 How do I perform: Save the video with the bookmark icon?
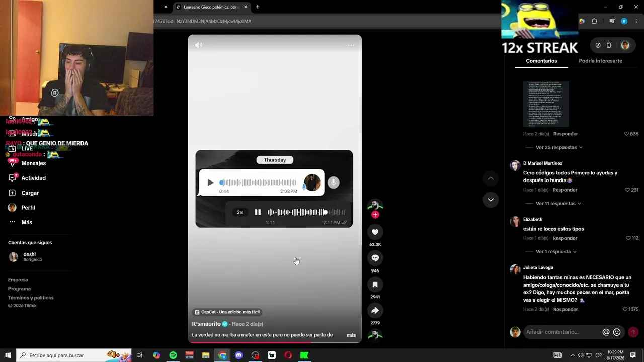[375, 284]
